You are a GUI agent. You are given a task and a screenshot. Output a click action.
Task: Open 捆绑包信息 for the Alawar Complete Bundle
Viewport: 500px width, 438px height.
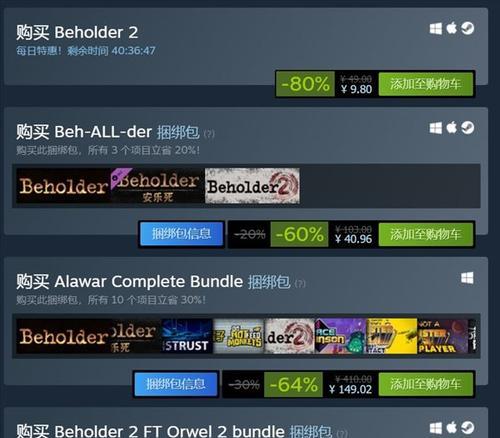point(176,384)
